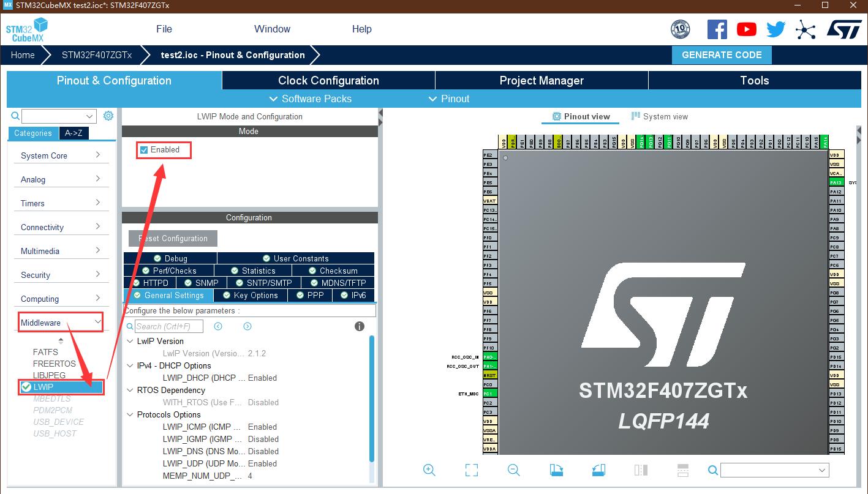868x494 pixels.
Task: Open the Key Options tab
Action: [251, 295]
